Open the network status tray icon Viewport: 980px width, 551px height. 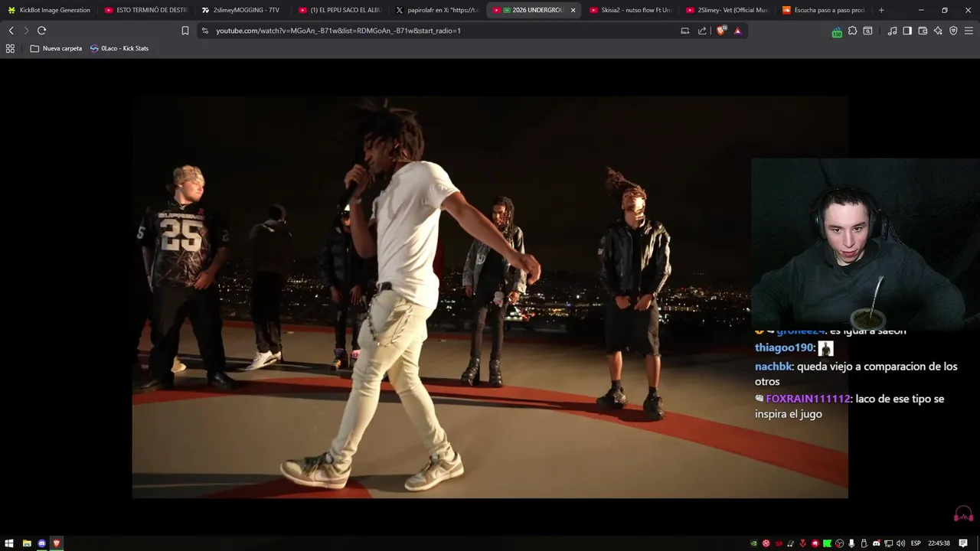pos(889,543)
